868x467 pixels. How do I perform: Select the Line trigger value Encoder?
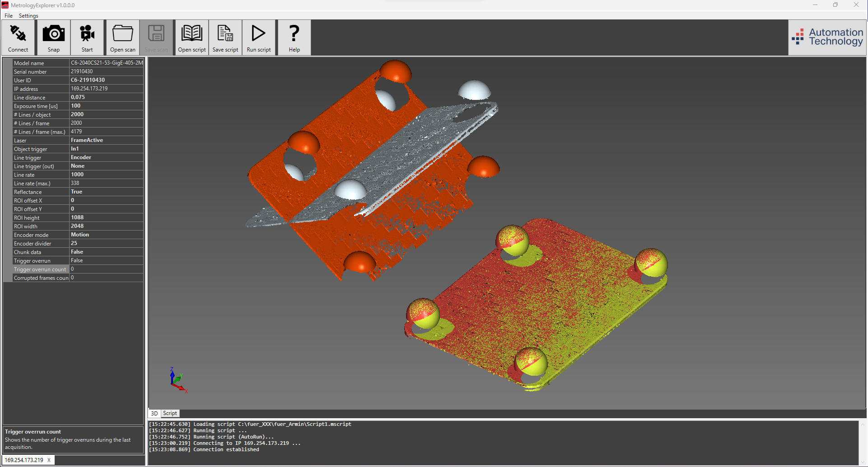tap(107, 157)
